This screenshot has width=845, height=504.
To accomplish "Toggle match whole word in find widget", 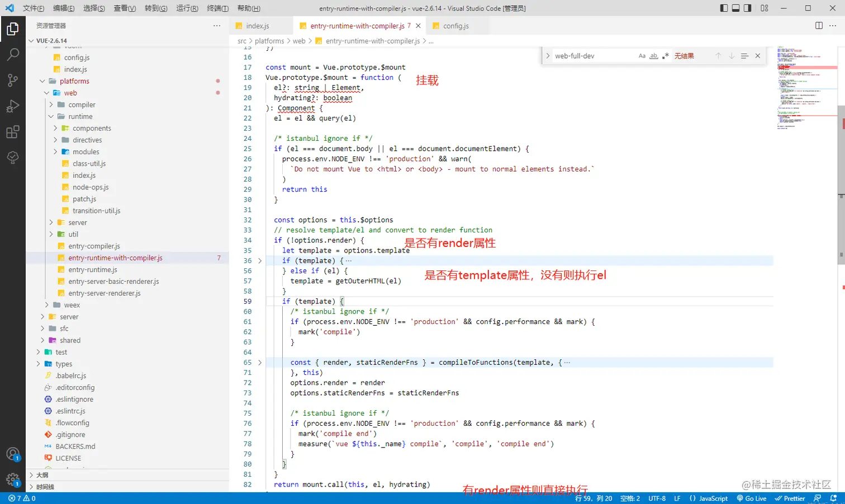I will coord(654,56).
